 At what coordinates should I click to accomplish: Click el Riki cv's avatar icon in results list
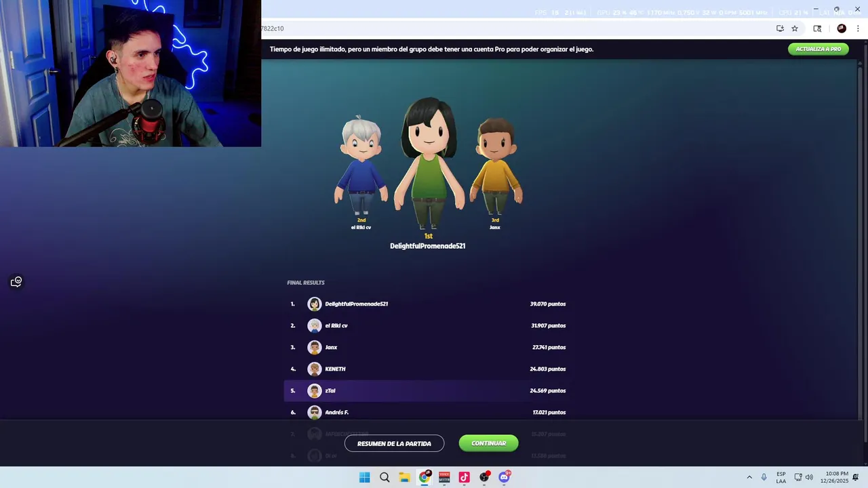point(314,325)
